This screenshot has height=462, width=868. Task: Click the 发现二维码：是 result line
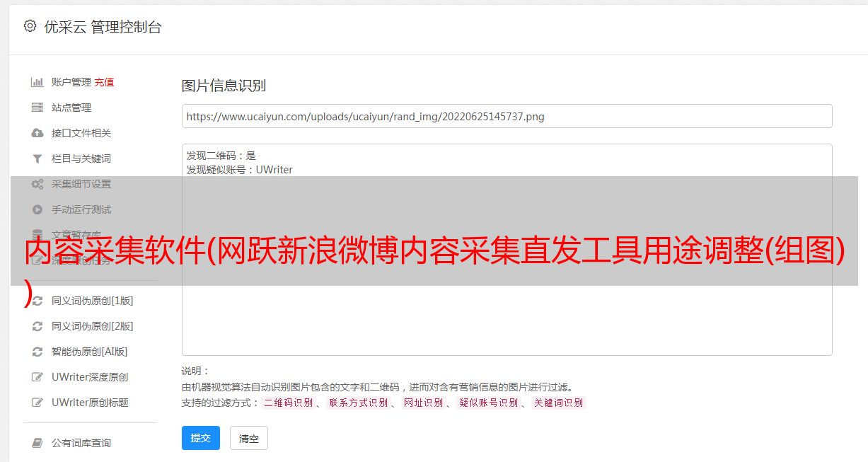tap(221, 156)
